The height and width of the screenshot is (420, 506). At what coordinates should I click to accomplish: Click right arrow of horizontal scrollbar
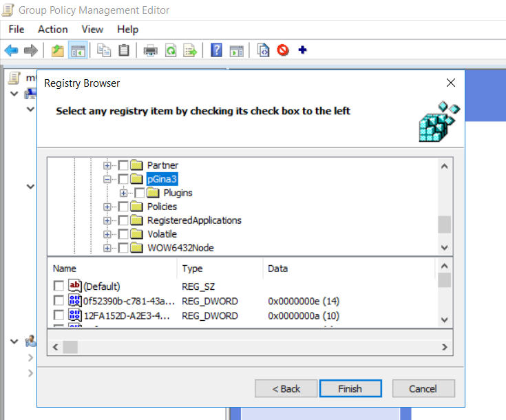pyautogui.click(x=445, y=347)
